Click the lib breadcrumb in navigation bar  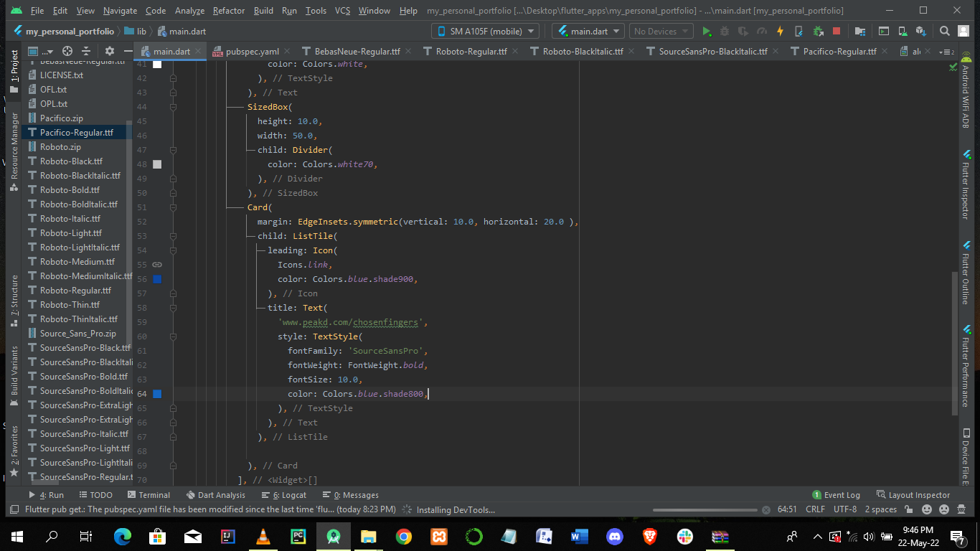[x=136, y=32]
